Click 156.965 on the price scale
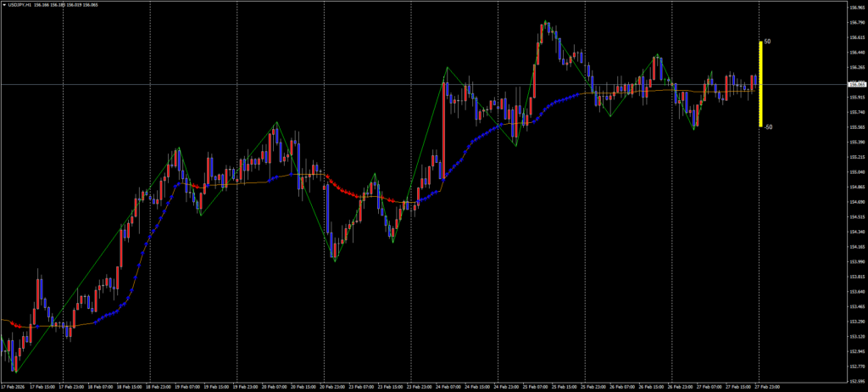This screenshot has height=392, width=868. [857, 8]
